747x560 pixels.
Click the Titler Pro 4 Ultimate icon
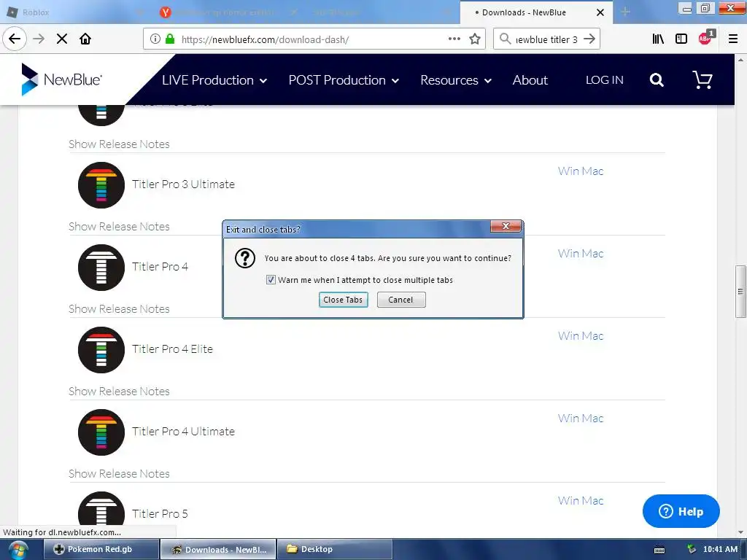[x=101, y=432]
